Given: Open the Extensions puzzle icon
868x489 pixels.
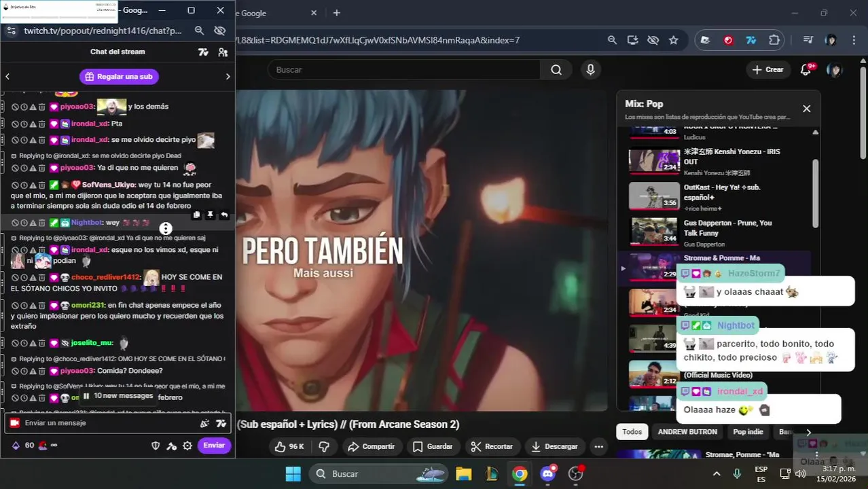Looking at the screenshot, I should coord(774,40).
